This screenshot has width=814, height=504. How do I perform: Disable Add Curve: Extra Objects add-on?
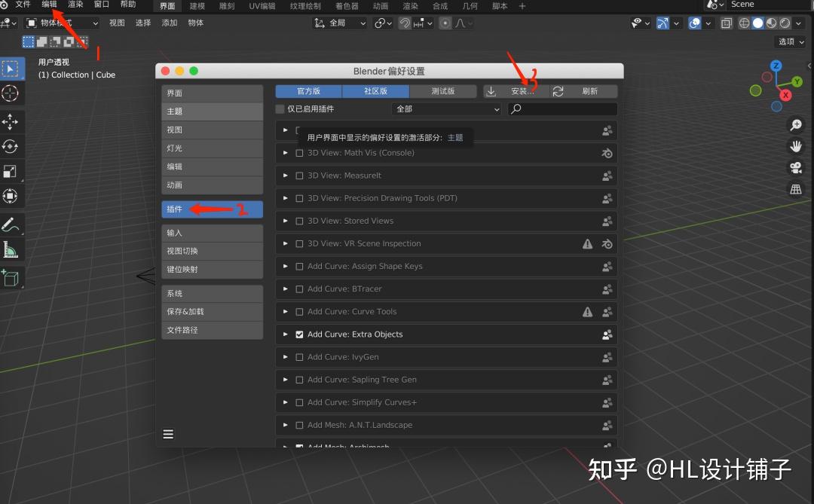[299, 334]
